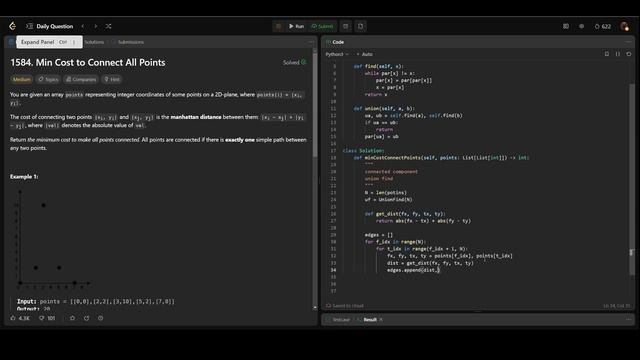This screenshot has height=360, width=640.
Task: Like the problem thumbs-up 4.3K
Action: tap(20, 318)
